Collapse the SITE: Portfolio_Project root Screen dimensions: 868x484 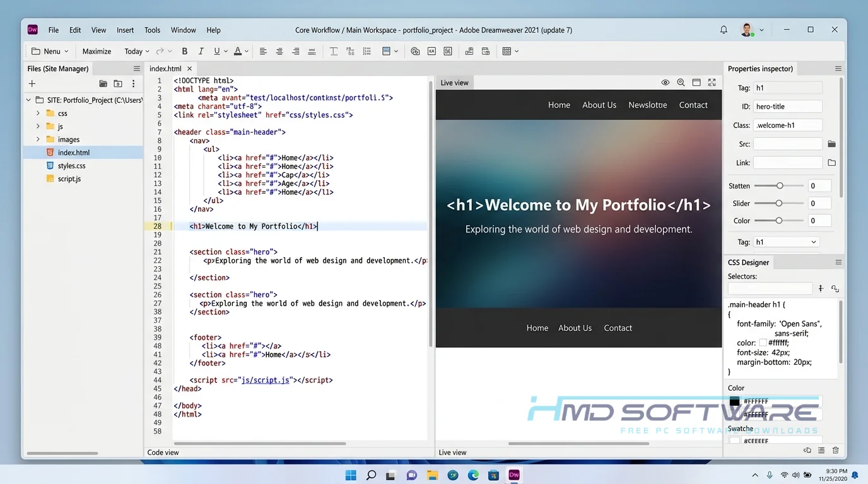click(28, 100)
